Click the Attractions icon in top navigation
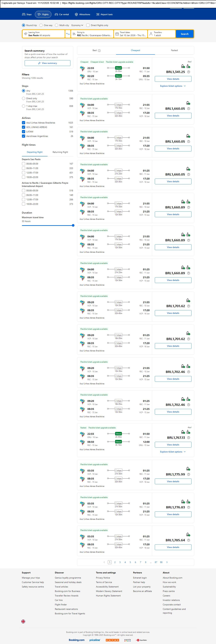The width and height of the screenshot is (216, 644). click(76, 15)
